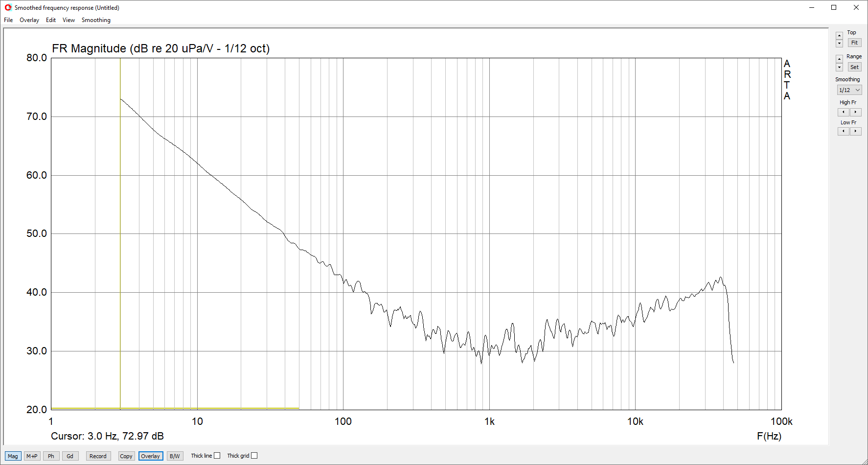Enable the Thick grid checkbox
The image size is (868, 465).
(x=254, y=456)
